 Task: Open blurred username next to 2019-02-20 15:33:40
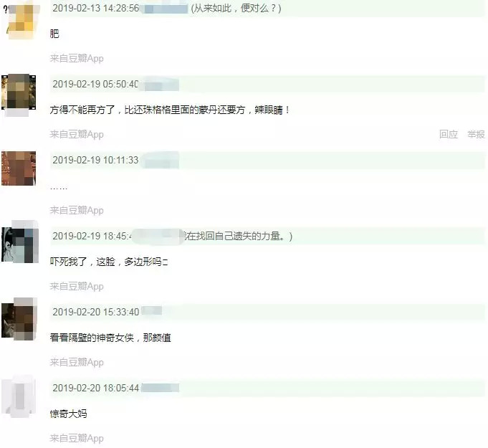pos(152,310)
